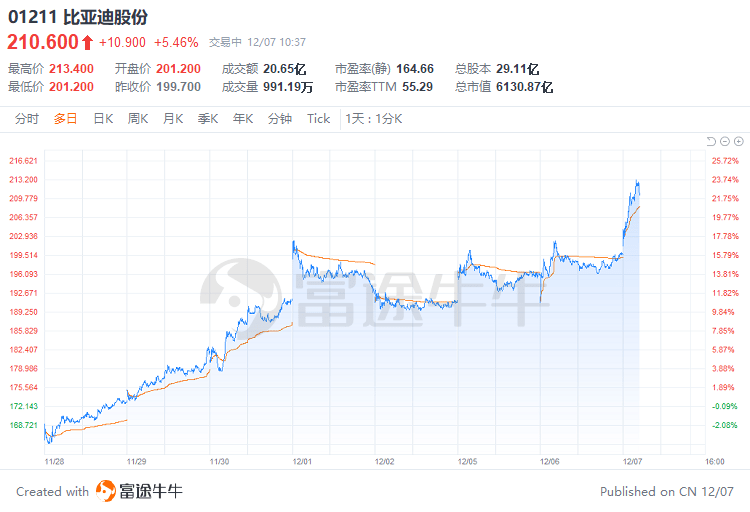Click the 25.72% percentage axis label
The width and height of the screenshot is (750, 512).
click(725, 161)
